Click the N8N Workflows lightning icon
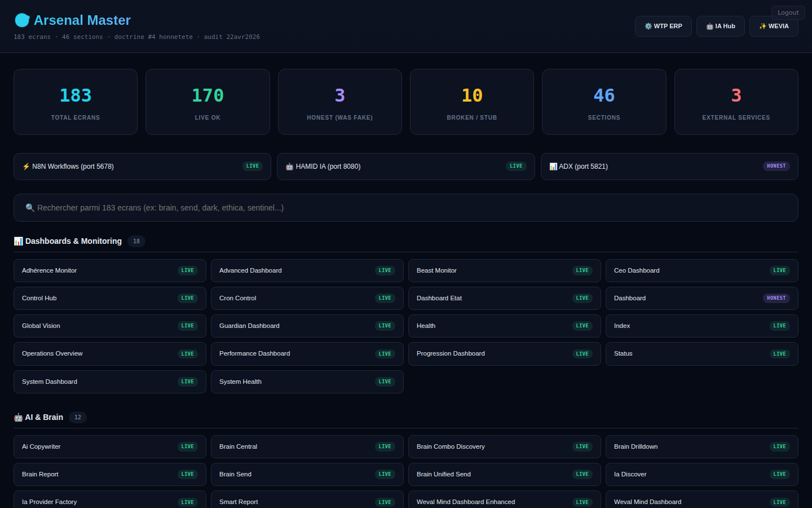 coord(26,167)
